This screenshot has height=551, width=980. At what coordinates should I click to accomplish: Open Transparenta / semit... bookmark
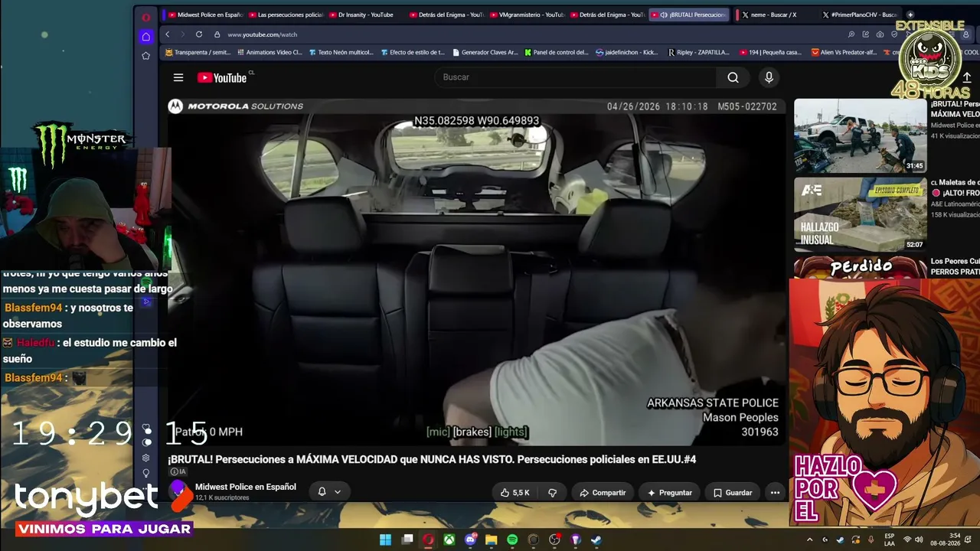tap(198, 53)
